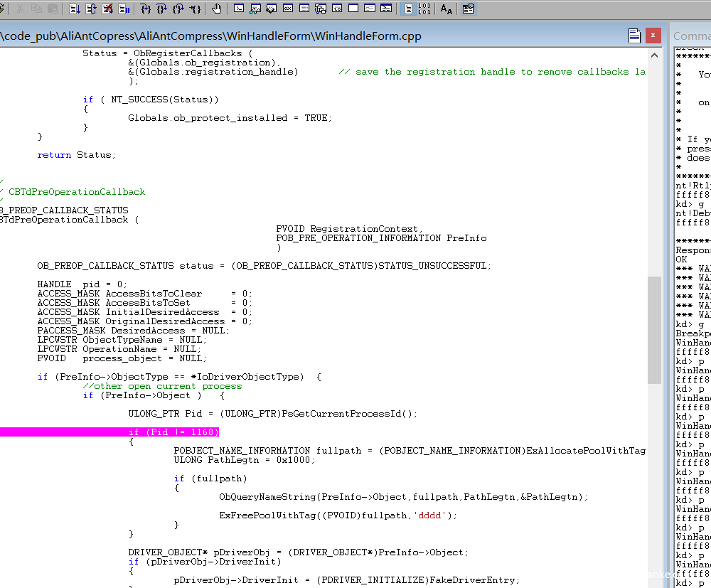Image resolution: width=711 pixels, height=588 pixels.
Task: Enable Source mode on in toolbar
Action: (x=407, y=9)
